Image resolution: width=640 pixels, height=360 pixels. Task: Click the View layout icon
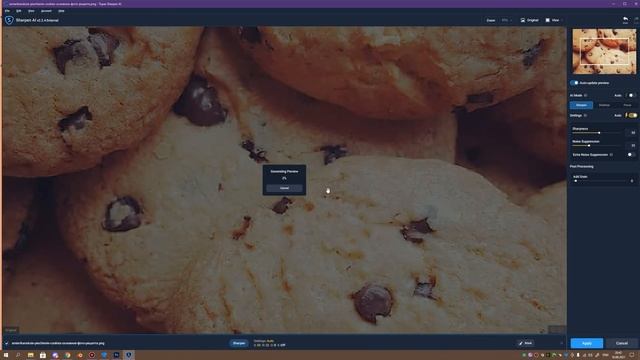click(548, 20)
